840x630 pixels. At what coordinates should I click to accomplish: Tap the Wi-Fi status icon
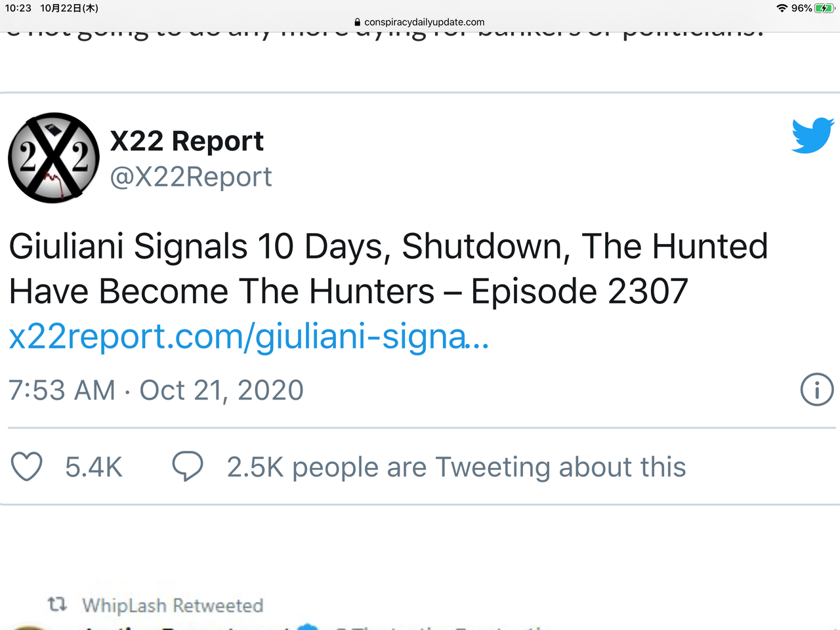click(x=782, y=9)
